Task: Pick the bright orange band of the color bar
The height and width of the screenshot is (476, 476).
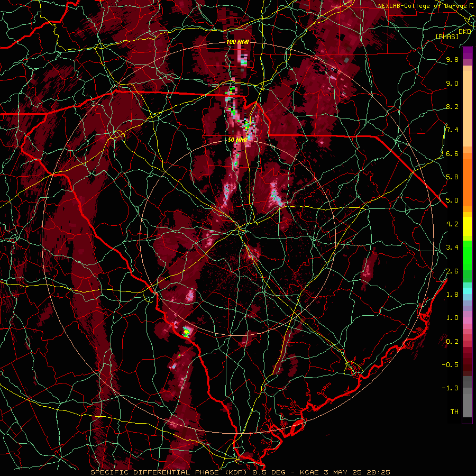Action: 467,182
